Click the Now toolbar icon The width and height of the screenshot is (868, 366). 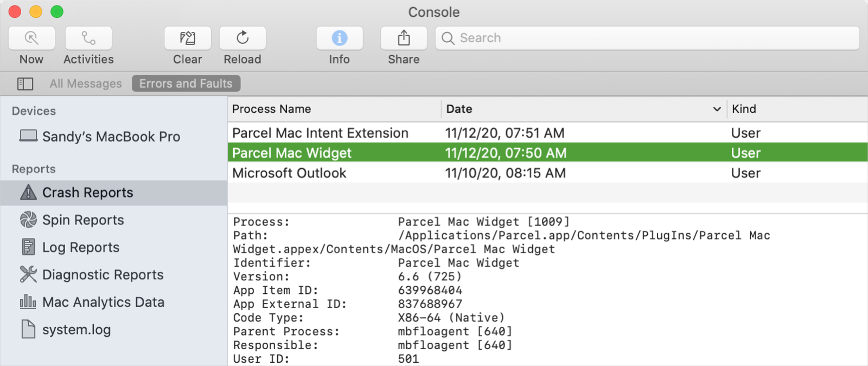pyautogui.click(x=31, y=38)
